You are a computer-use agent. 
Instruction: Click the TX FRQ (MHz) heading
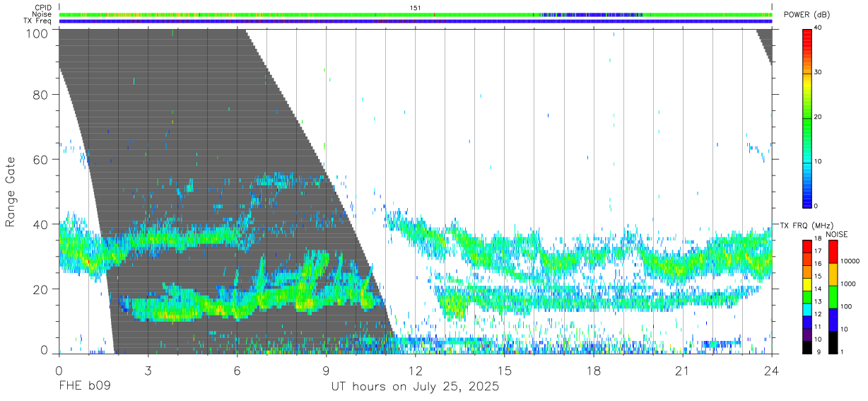coord(806,226)
